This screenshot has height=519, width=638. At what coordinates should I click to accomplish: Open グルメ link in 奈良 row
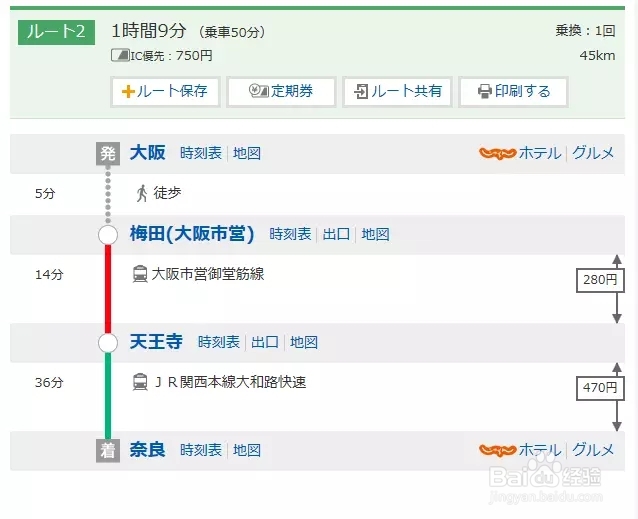click(593, 450)
